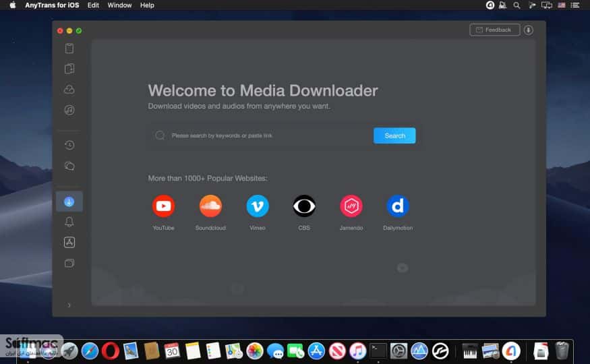The height and width of the screenshot is (364, 590).
Task: Choose the YouTube website icon
Action: tap(163, 206)
